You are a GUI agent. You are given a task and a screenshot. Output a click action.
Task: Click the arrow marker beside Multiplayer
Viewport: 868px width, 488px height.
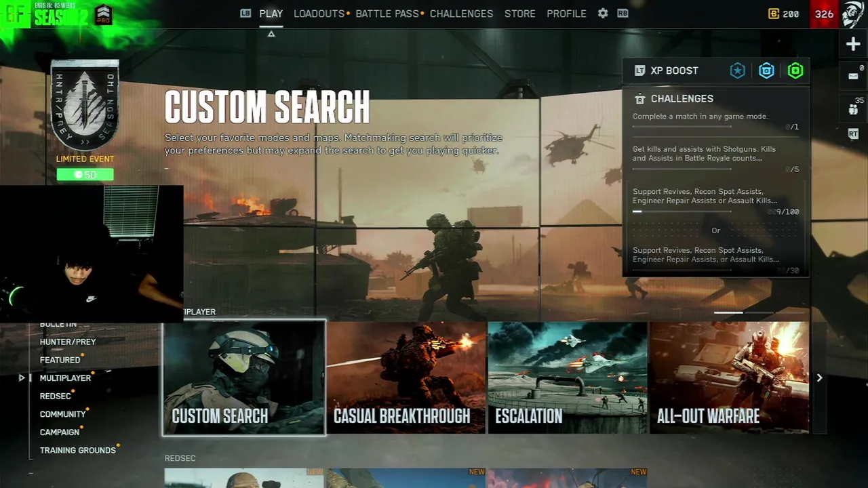point(22,378)
